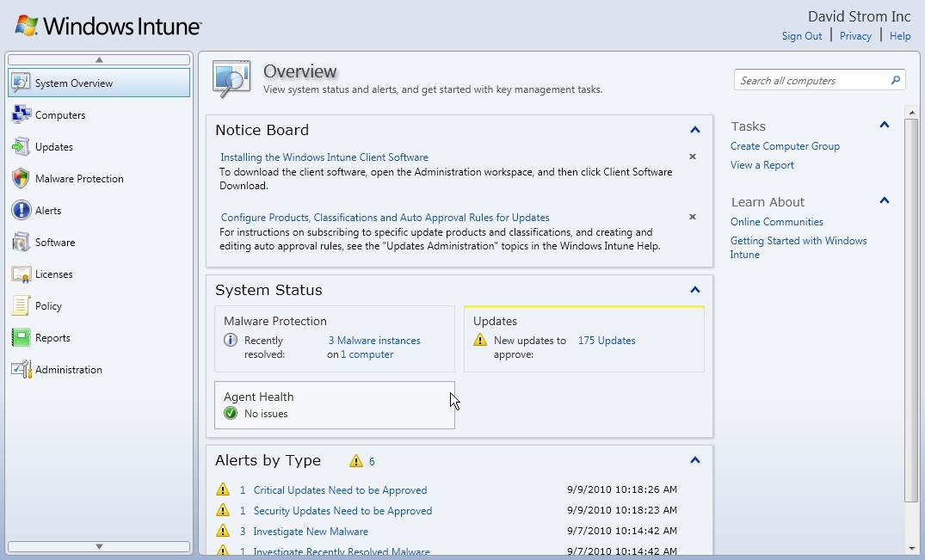The image size is (925, 560).
Task: Open Licenses using its sidebar icon
Action: point(21,274)
